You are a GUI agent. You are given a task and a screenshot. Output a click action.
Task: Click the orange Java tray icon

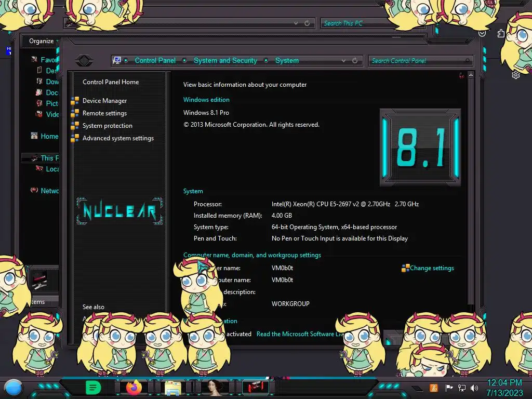coord(434,388)
